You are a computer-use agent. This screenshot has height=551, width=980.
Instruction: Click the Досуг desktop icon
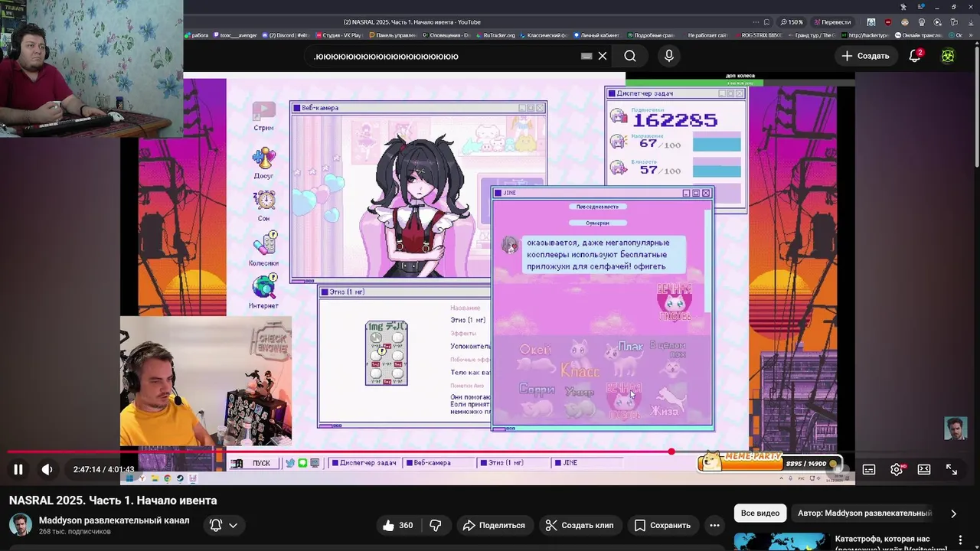[264, 161]
